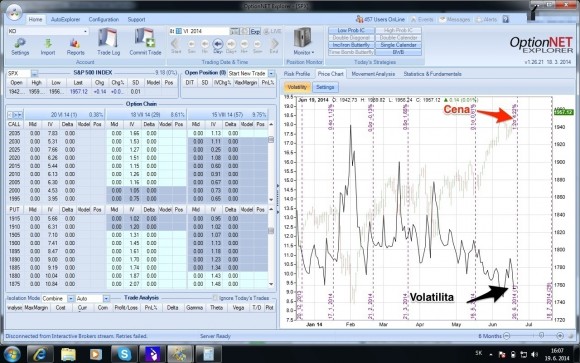Click the application orb menu button
This screenshot has width=580, height=363.
(x=14, y=12)
